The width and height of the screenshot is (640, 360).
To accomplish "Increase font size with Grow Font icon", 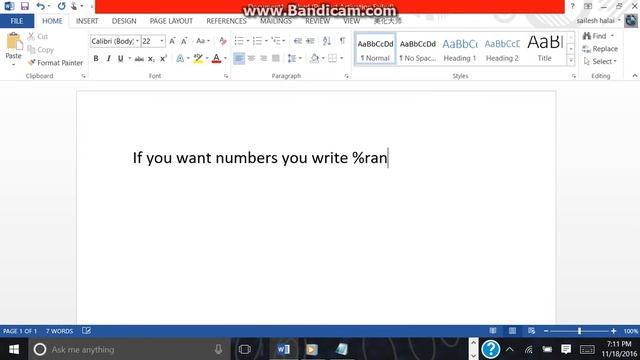I will pos(172,41).
